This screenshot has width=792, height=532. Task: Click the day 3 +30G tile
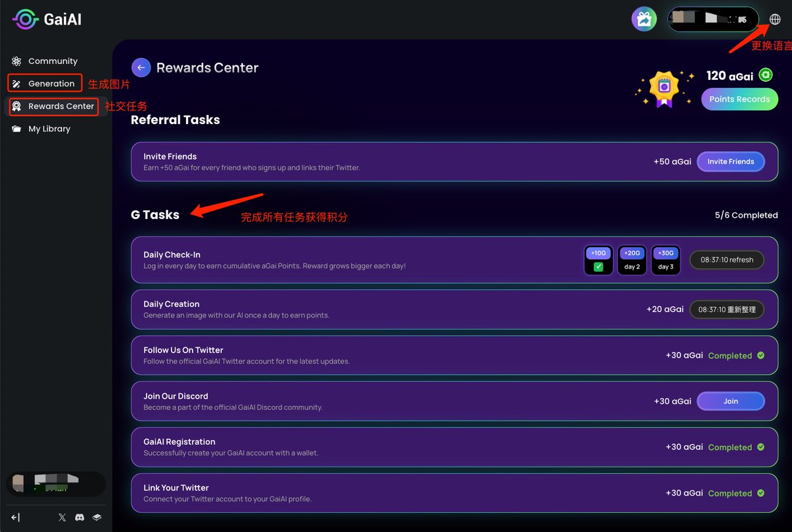[666, 260]
